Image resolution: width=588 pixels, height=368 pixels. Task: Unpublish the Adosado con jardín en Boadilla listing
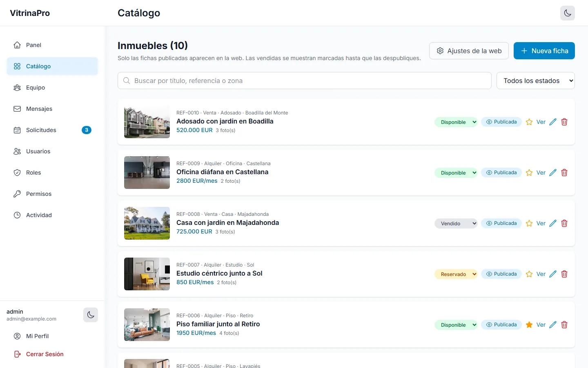click(x=501, y=122)
